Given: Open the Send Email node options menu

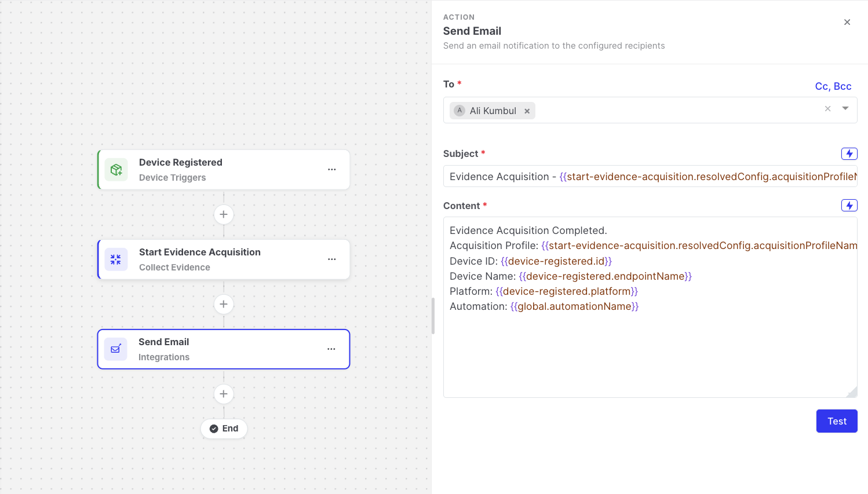Looking at the screenshot, I should click(x=331, y=349).
